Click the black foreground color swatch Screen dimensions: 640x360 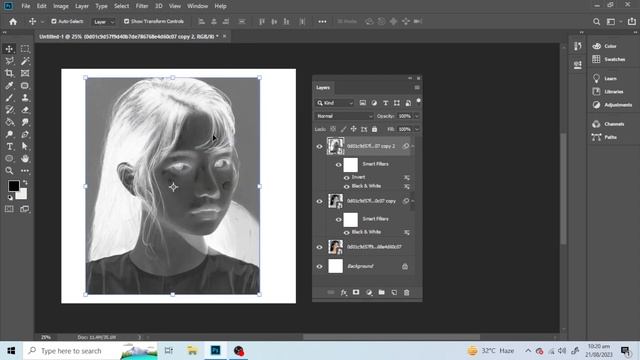(x=13, y=185)
